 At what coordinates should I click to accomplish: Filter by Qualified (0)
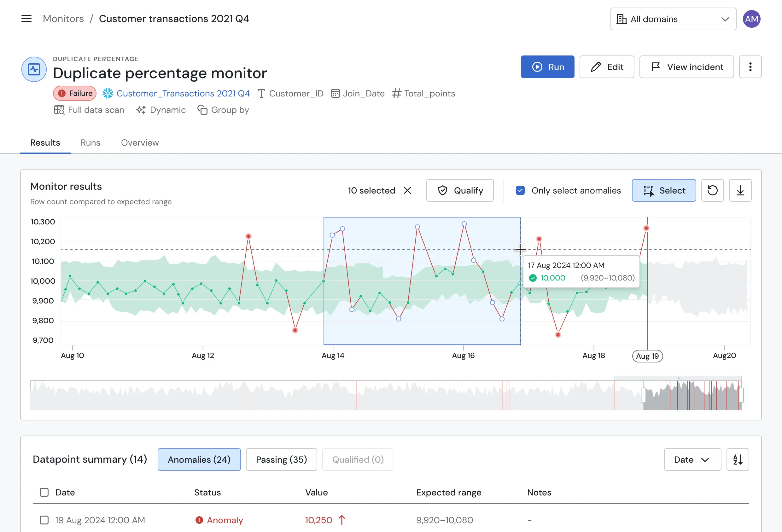[358, 460]
